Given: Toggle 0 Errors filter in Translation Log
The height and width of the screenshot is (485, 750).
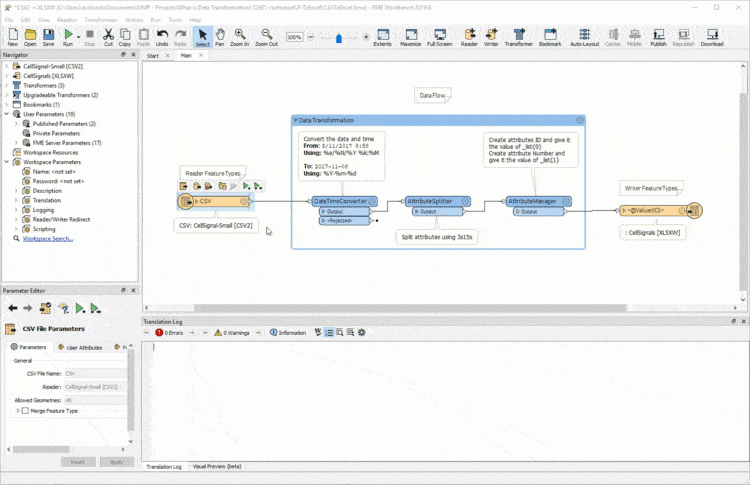Looking at the screenshot, I should coord(169,332).
